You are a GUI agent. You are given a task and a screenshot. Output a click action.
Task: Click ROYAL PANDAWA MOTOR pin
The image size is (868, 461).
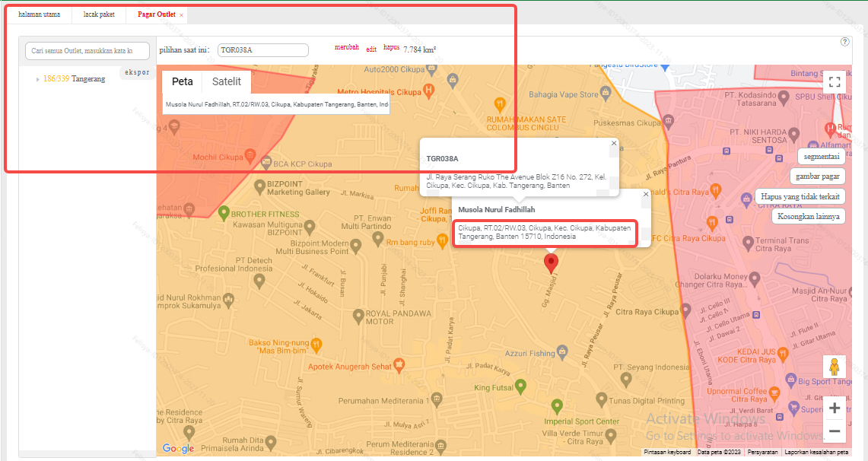click(x=358, y=316)
